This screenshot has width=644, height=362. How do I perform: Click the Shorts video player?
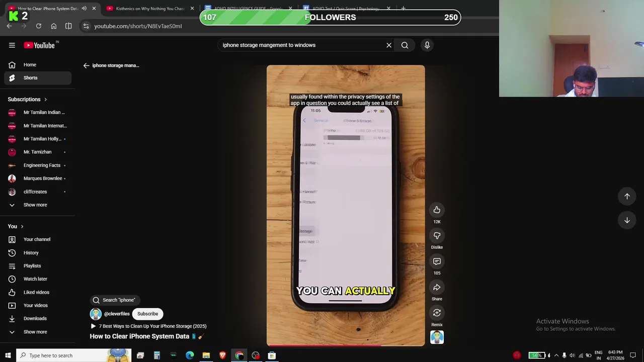346,205
